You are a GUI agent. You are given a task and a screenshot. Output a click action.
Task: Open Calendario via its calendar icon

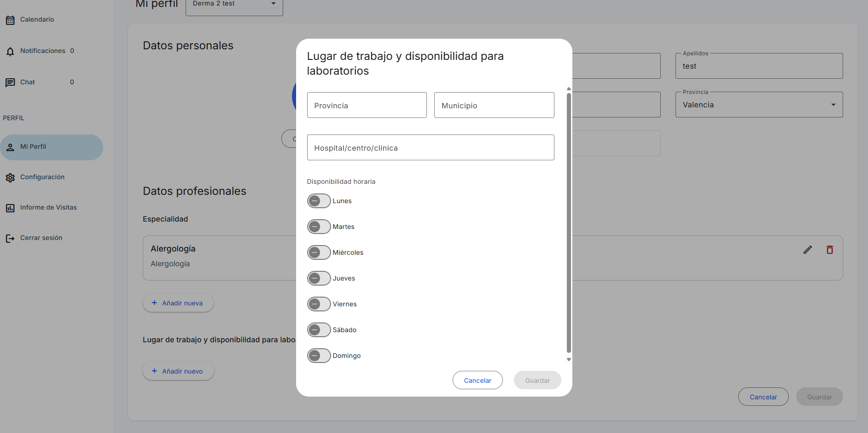[x=10, y=20]
